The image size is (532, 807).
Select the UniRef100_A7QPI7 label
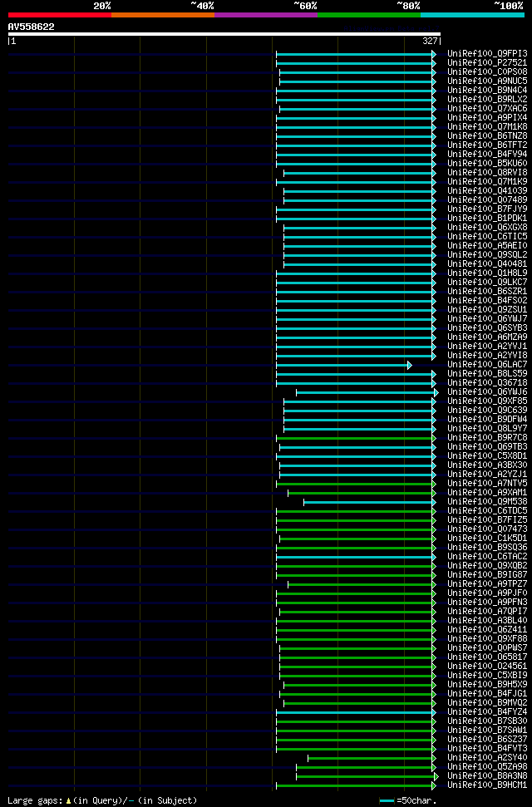[x=487, y=612]
